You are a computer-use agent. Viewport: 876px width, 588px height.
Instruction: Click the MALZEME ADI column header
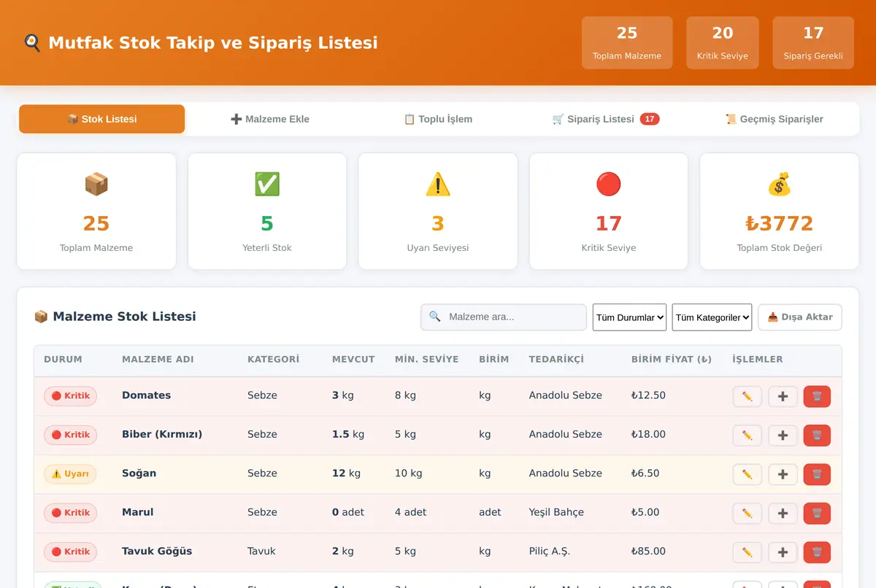(158, 360)
